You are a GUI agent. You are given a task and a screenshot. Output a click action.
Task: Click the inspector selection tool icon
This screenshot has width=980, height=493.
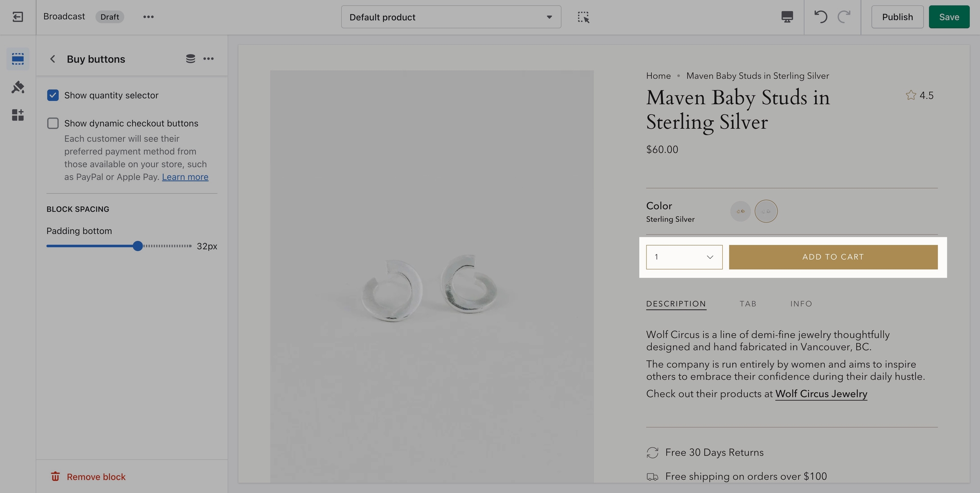coord(583,17)
